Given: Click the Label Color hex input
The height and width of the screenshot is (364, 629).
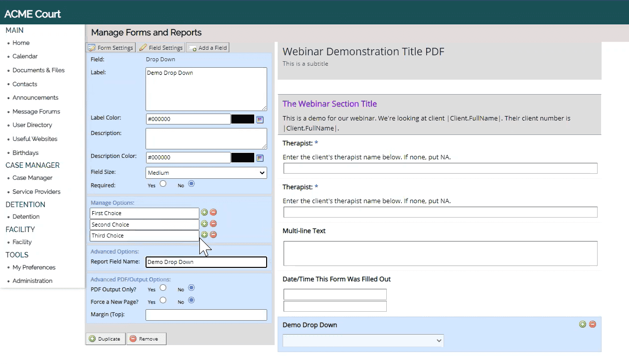Looking at the screenshot, I should [188, 119].
